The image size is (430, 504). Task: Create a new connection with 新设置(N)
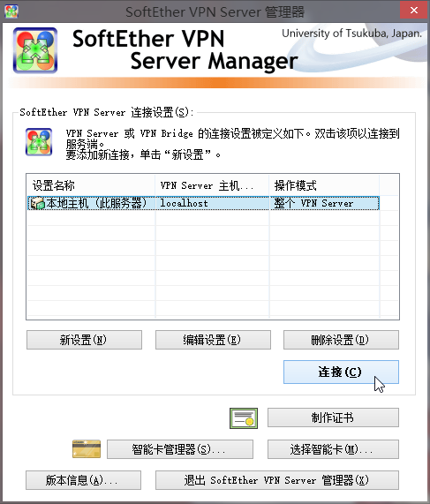[x=84, y=340]
